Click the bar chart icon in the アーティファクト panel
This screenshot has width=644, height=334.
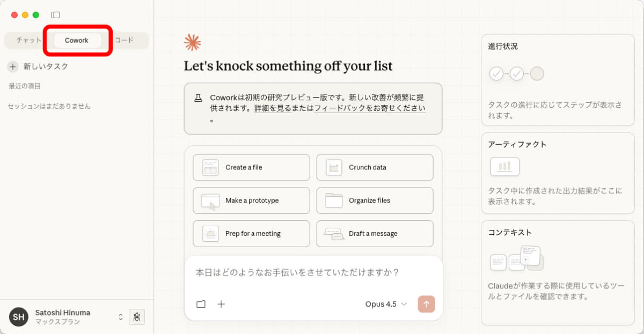pyautogui.click(x=503, y=166)
